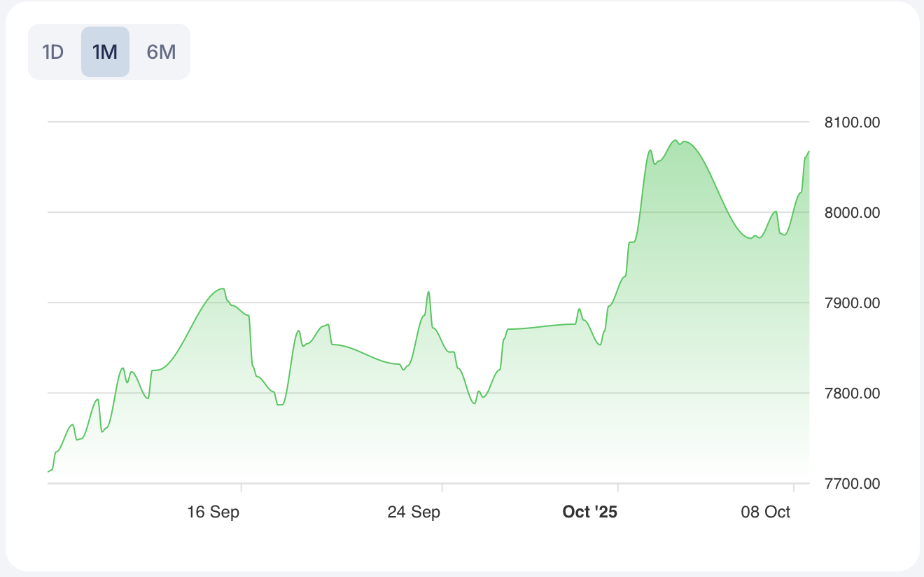The image size is (924, 577).
Task: Click the 24 Sep date label
Action: [x=414, y=512]
